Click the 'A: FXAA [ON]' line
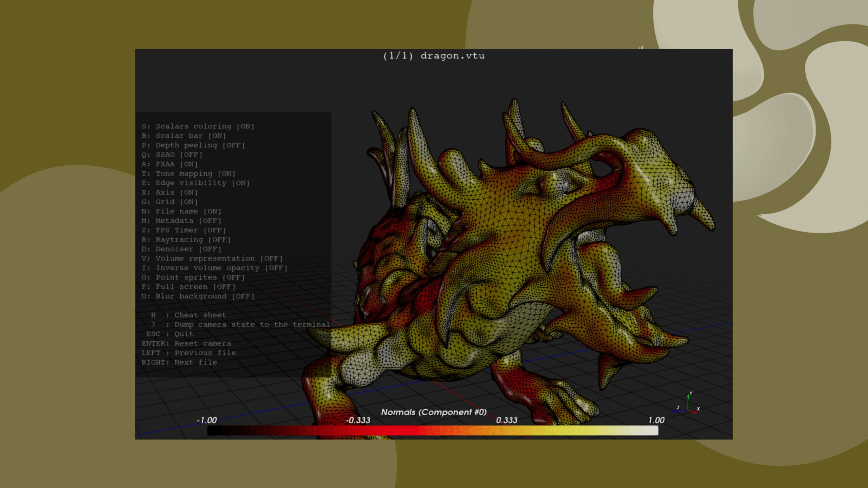Viewport: 868px width, 488px height. [x=170, y=164]
